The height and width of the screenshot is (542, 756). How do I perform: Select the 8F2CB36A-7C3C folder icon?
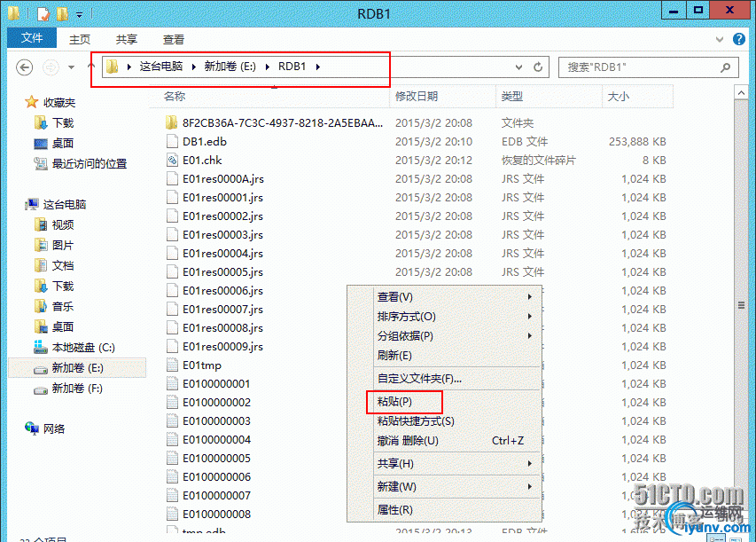(x=172, y=122)
